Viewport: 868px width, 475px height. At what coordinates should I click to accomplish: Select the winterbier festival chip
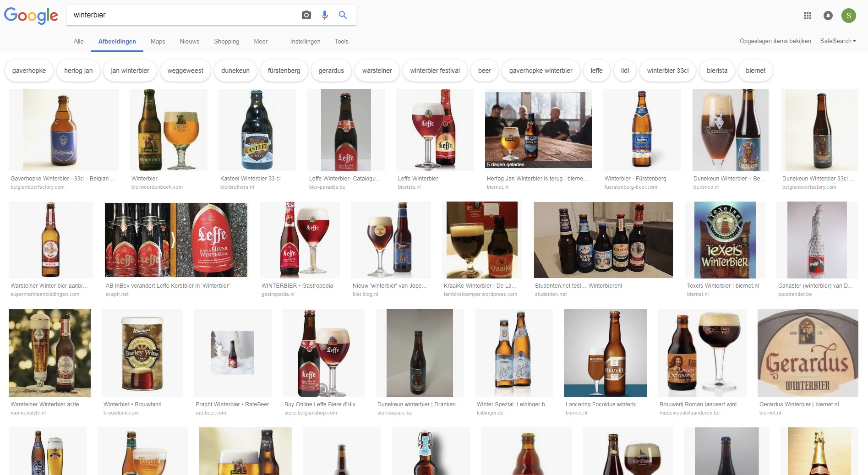click(435, 71)
